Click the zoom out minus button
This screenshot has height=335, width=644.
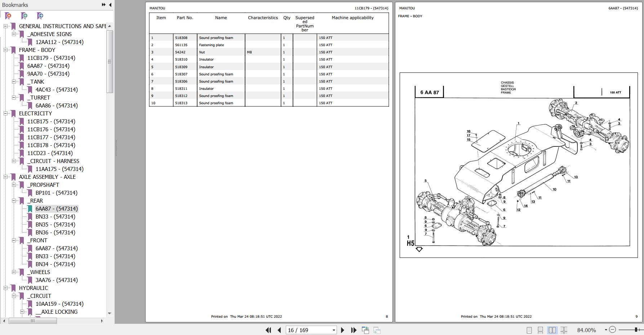click(612, 330)
